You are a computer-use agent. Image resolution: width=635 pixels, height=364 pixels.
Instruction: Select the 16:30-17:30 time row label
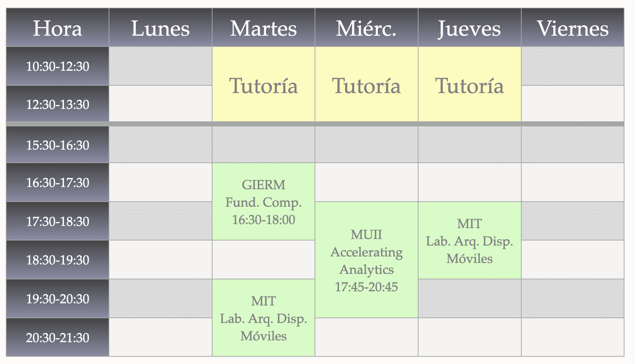[x=57, y=182]
